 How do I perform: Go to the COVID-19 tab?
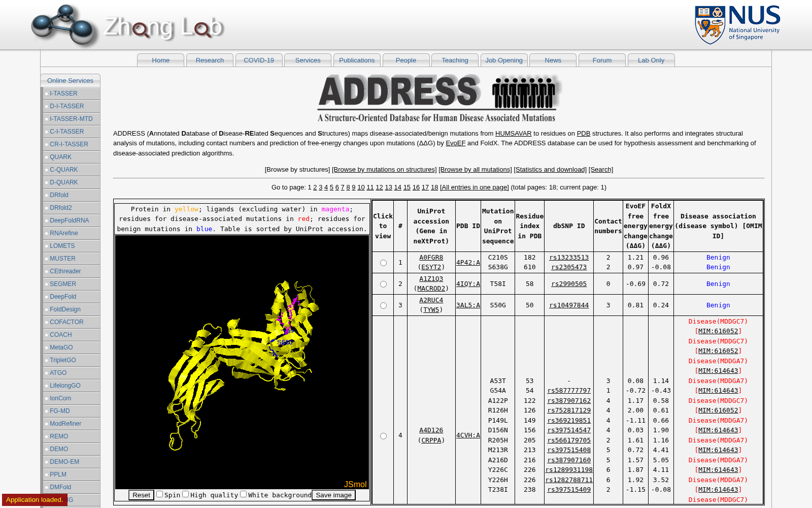(x=259, y=60)
